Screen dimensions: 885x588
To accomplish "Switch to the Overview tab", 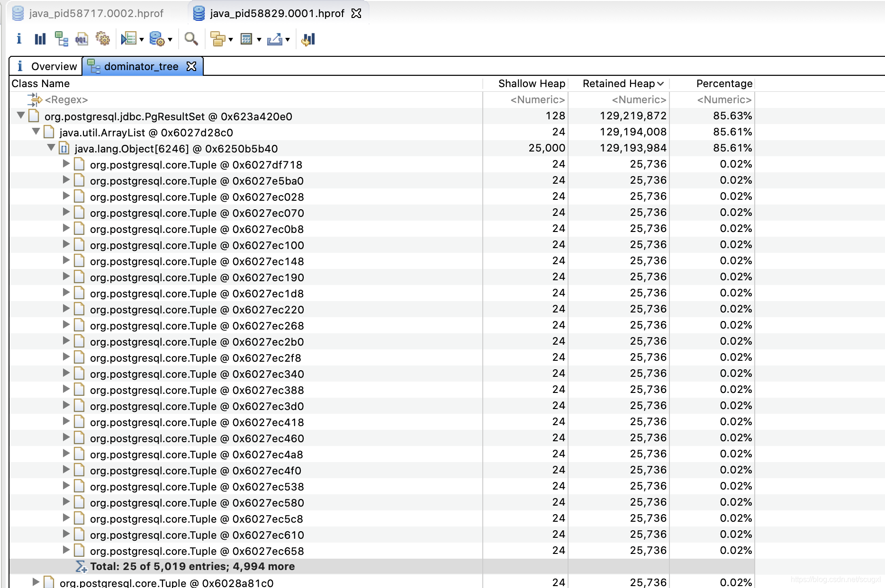I will coord(46,66).
